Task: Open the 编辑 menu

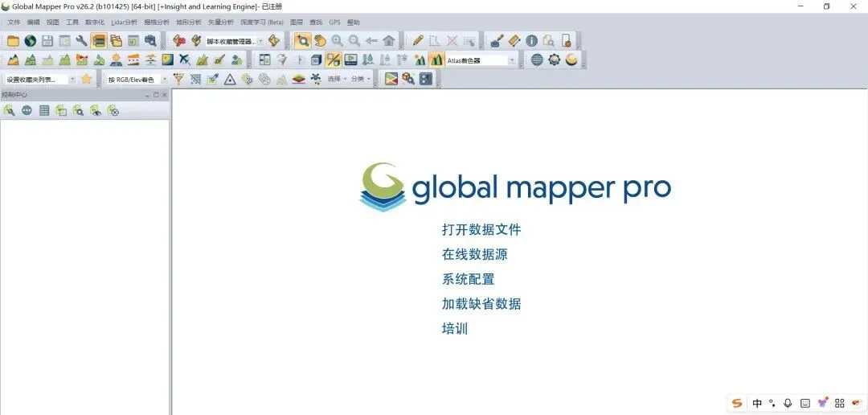Action: coord(33,23)
